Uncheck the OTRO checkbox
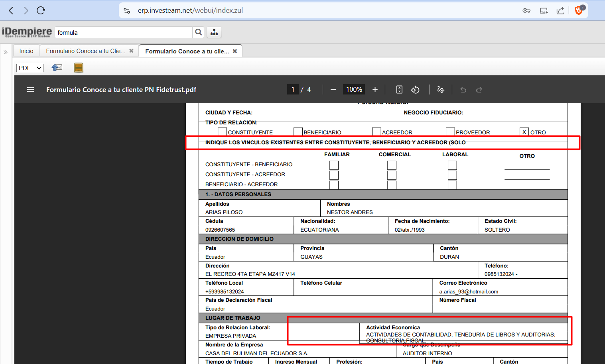The height and width of the screenshot is (364, 605). pos(524,132)
